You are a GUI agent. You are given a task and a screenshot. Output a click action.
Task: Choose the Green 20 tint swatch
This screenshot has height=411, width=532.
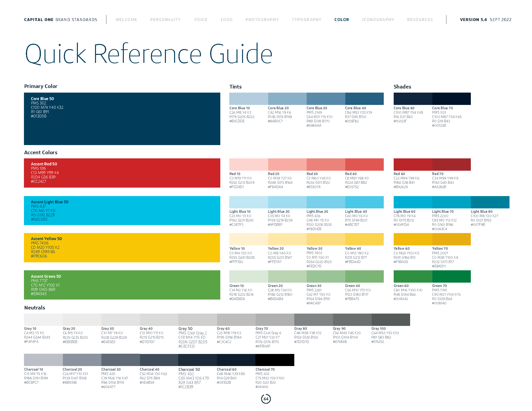point(287,276)
